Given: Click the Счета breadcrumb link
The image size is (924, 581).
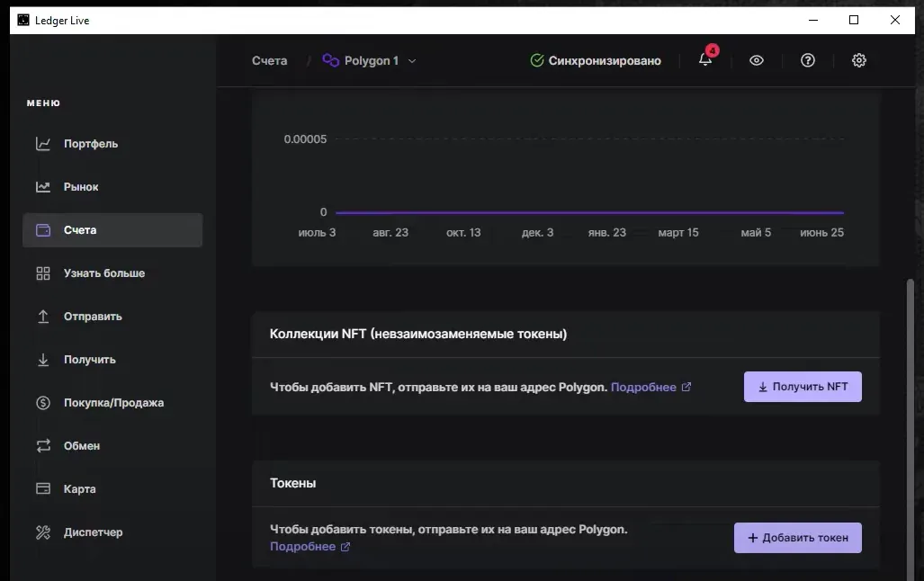Looking at the screenshot, I should 269,60.
